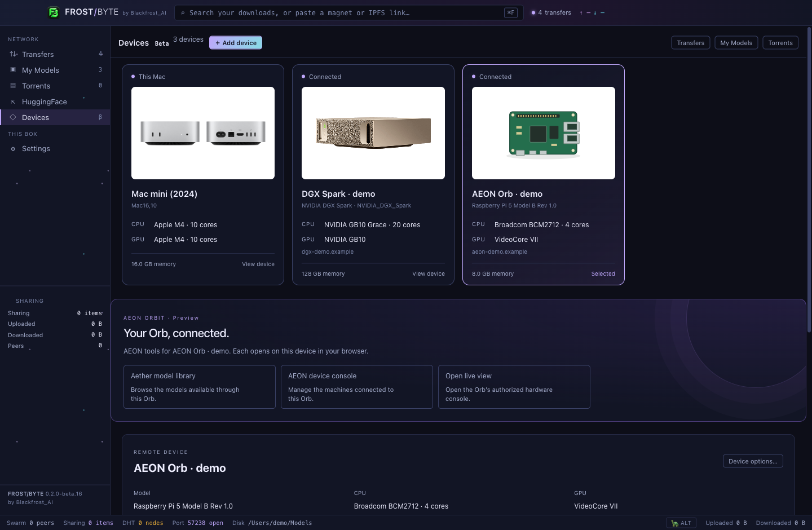The width and height of the screenshot is (812, 530).
Task: Click the HuggingFace arrow icon in sidebar
Action: pyautogui.click(x=13, y=101)
